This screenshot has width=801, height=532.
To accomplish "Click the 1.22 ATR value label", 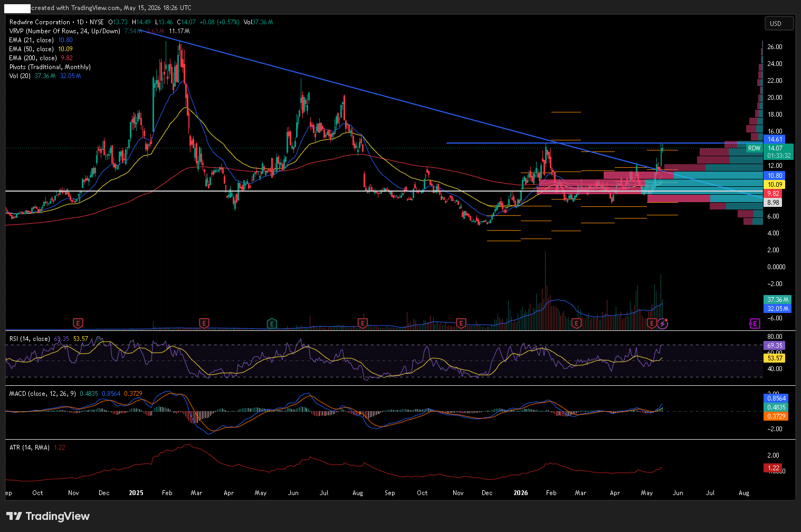I will click(x=773, y=468).
